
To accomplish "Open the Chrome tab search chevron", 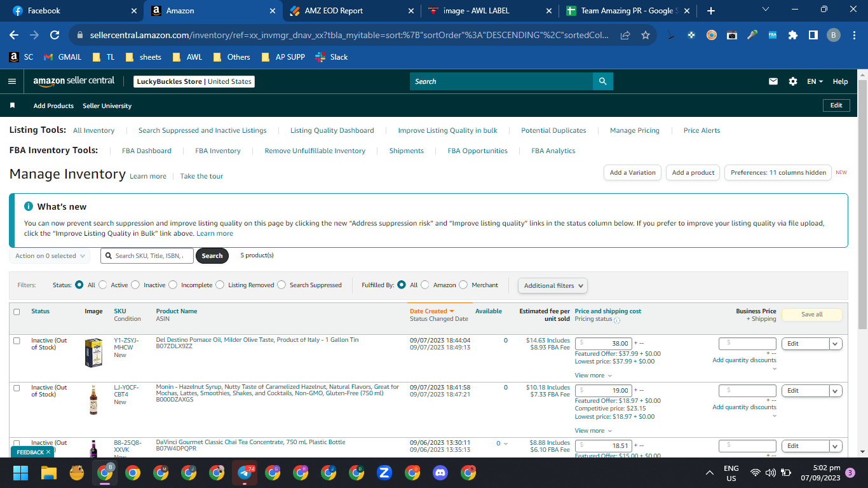I will [x=765, y=10].
